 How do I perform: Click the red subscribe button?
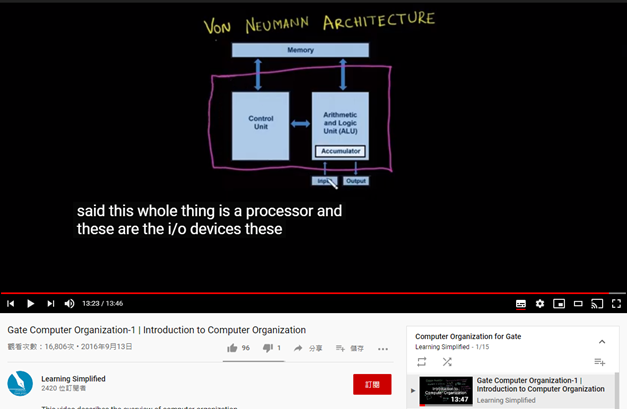tap(372, 384)
